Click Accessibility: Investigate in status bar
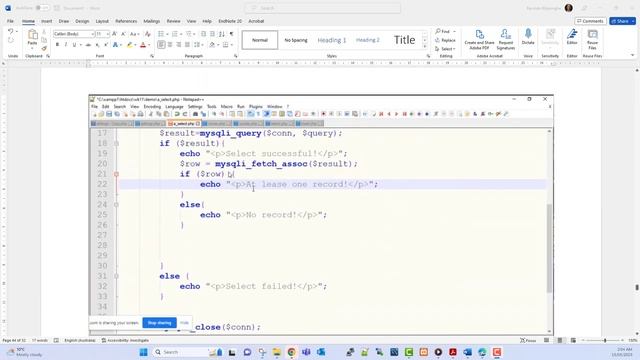 pyautogui.click(x=125, y=340)
